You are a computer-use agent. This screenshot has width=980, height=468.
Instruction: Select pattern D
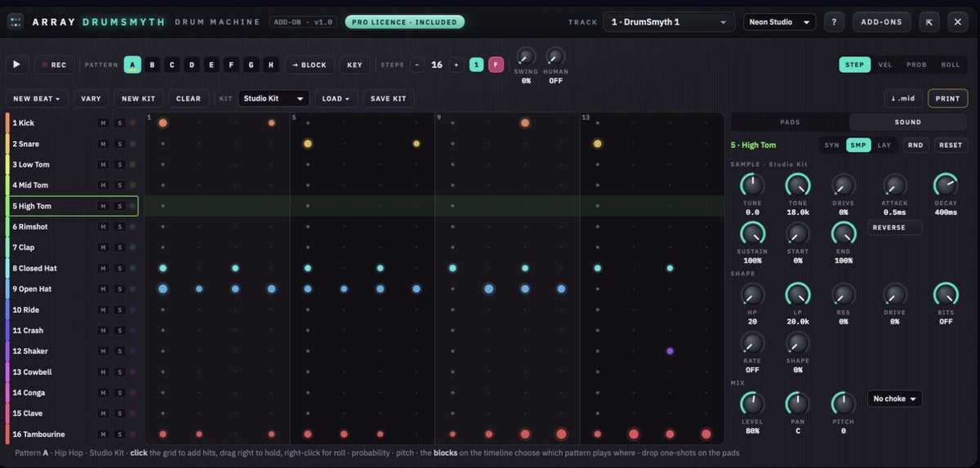pos(192,65)
